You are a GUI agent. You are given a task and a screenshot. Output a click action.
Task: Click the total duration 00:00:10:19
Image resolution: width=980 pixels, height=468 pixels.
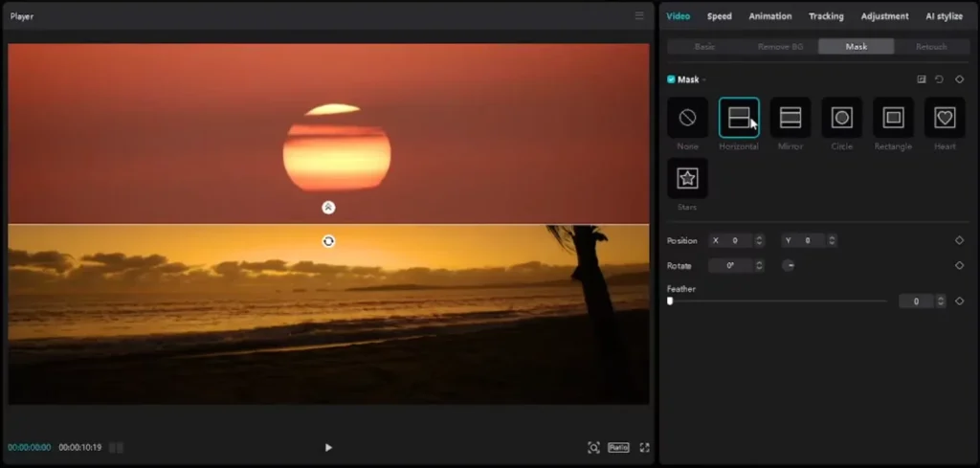(x=80, y=447)
